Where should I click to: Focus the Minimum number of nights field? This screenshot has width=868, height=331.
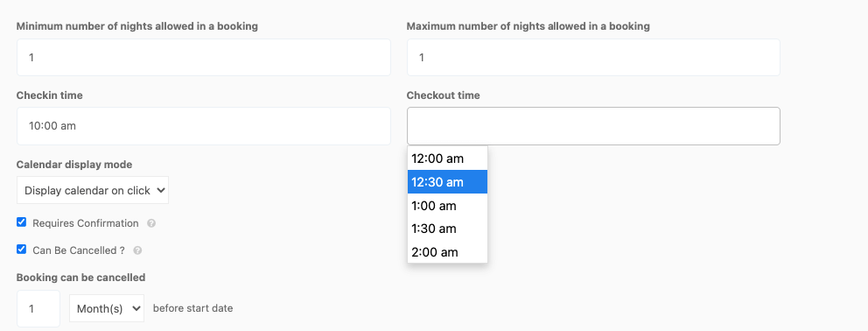pos(204,57)
